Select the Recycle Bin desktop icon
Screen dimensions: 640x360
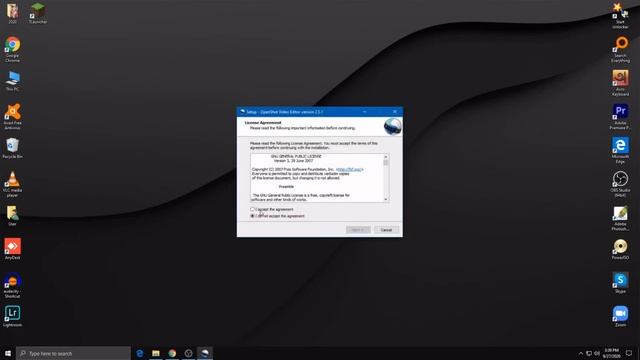[13, 148]
